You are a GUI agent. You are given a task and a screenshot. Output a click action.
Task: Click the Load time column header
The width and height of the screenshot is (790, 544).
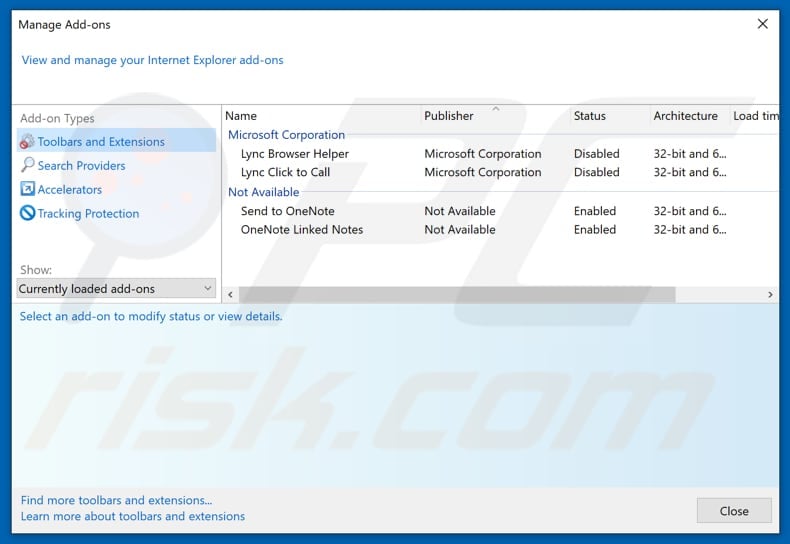(755, 116)
